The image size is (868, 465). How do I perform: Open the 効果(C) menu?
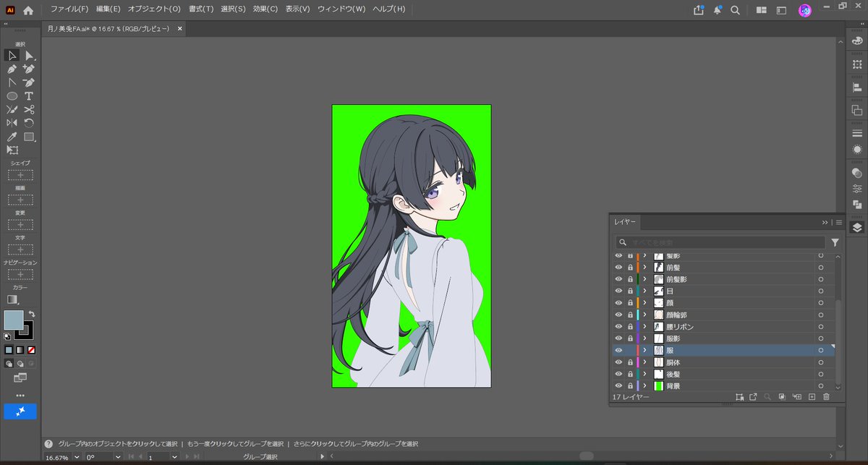[265, 9]
